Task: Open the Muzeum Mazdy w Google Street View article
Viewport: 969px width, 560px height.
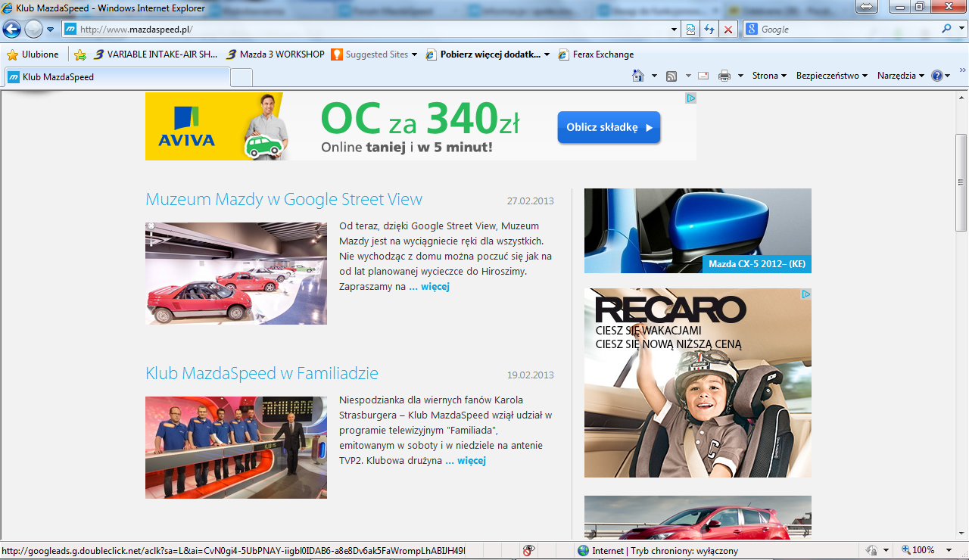Action: click(284, 200)
